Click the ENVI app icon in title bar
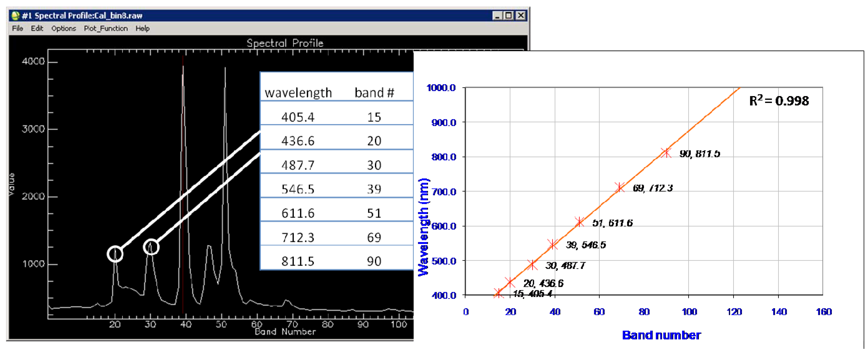Viewport: 868px width, 354px height. pyautogui.click(x=15, y=16)
